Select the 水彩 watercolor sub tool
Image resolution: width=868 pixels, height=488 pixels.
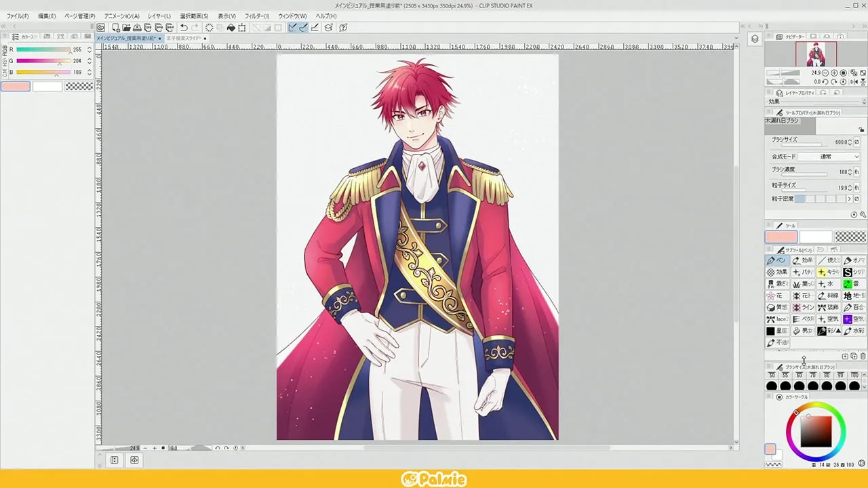coord(853,331)
